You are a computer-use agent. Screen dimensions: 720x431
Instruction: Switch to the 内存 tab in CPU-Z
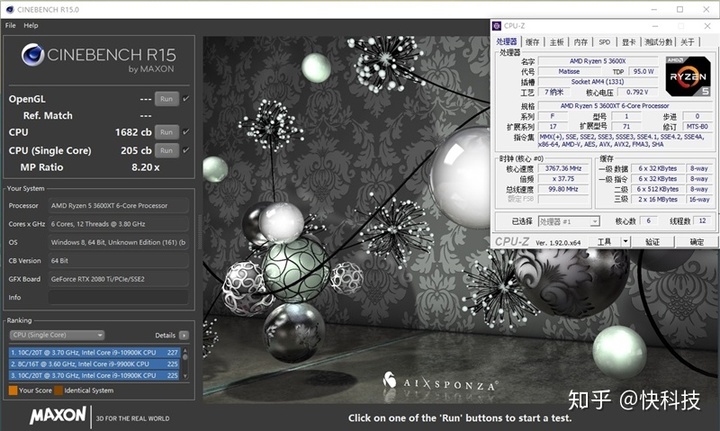pos(580,42)
